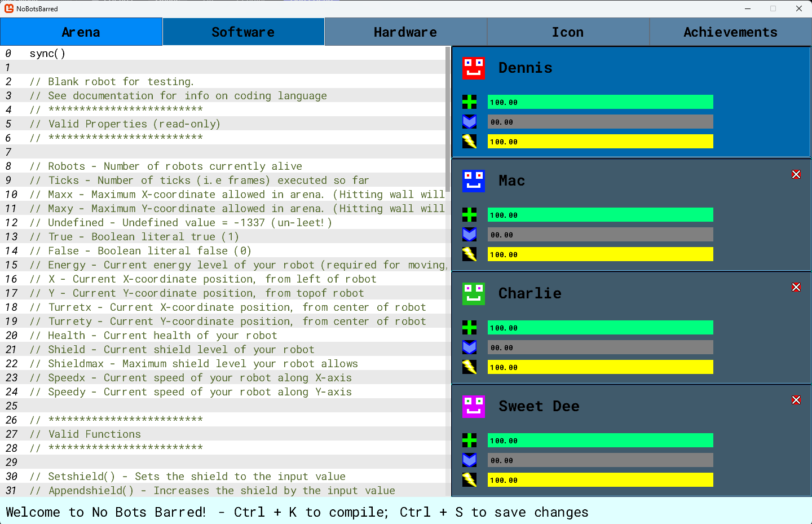Click the energy lightning icon for Dennis

[470, 142]
